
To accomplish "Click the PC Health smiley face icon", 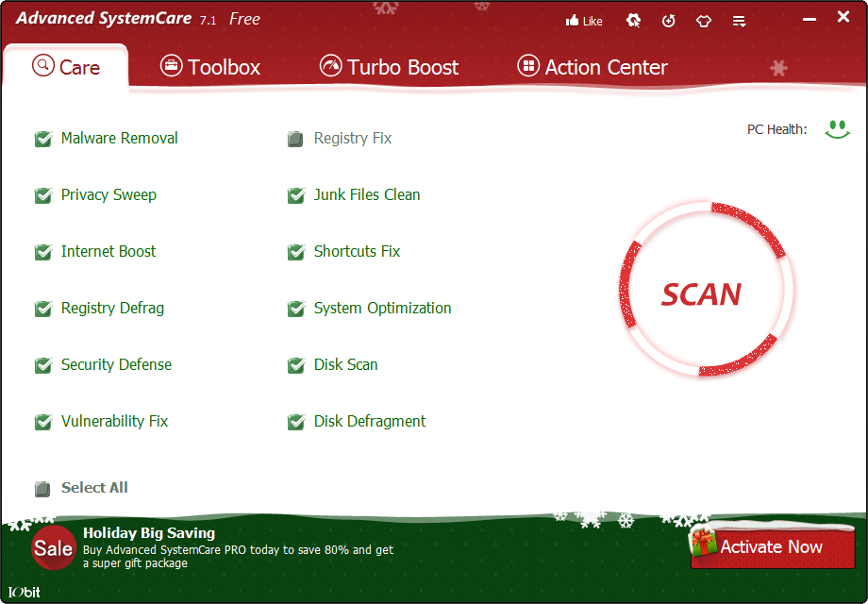I will tap(836, 129).
